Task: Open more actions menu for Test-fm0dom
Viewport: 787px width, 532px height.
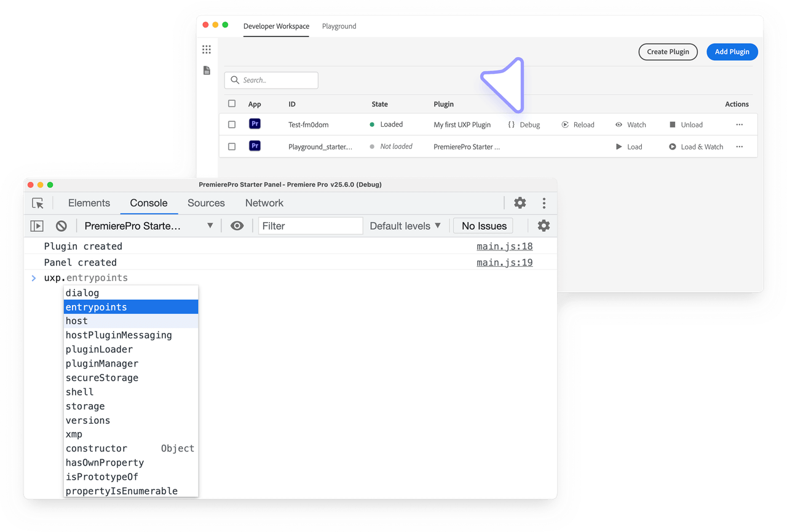Action: 739,124
